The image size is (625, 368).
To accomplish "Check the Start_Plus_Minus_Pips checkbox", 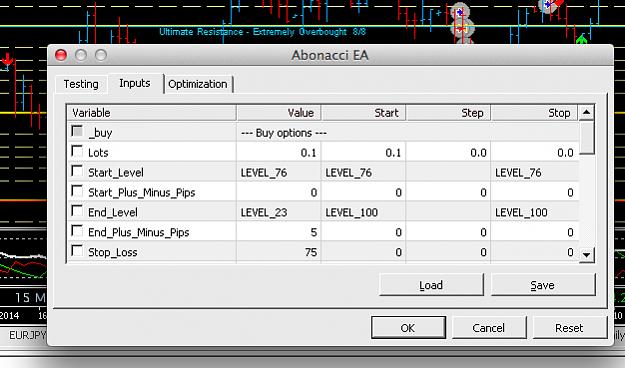I will pos(77,191).
